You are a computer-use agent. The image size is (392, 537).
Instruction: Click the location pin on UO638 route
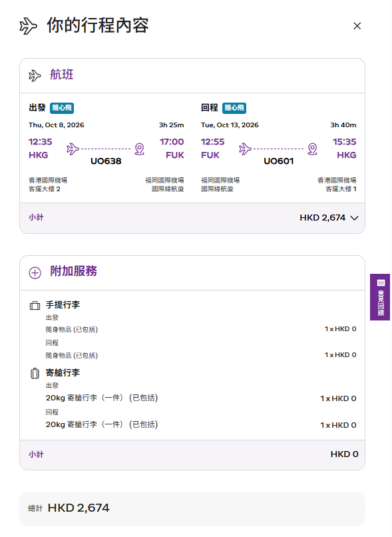pyautogui.click(x=140, y=149)
